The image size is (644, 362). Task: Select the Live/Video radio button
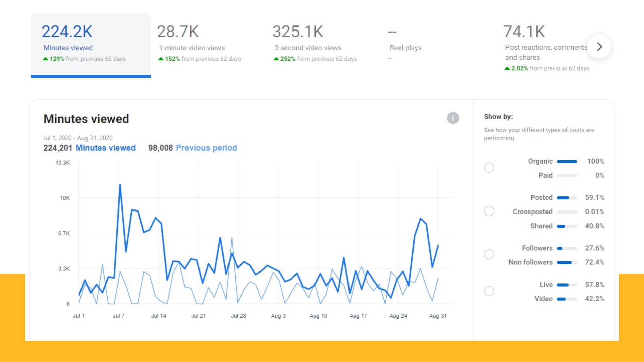click(x=489, y=291)
